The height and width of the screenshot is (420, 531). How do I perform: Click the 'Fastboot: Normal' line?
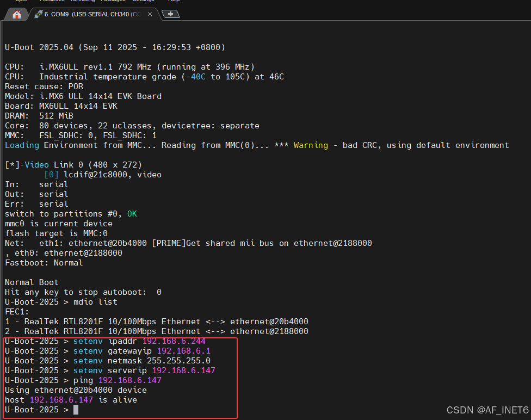click(x=44, y=263)
